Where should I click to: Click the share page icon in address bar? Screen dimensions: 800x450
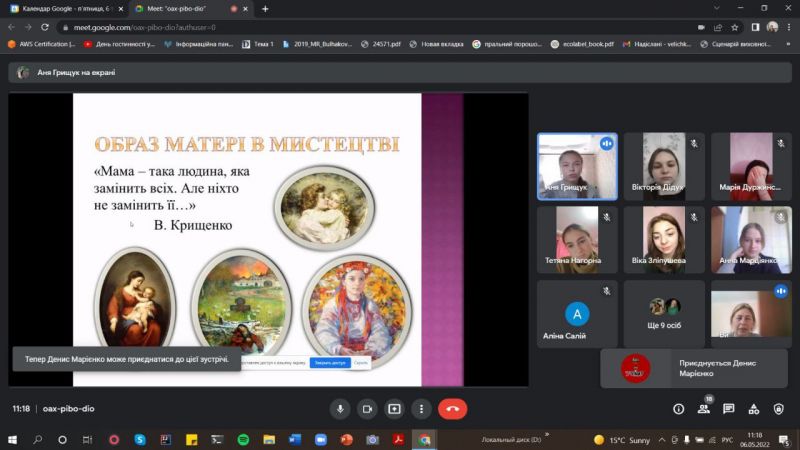coord(718,28)
